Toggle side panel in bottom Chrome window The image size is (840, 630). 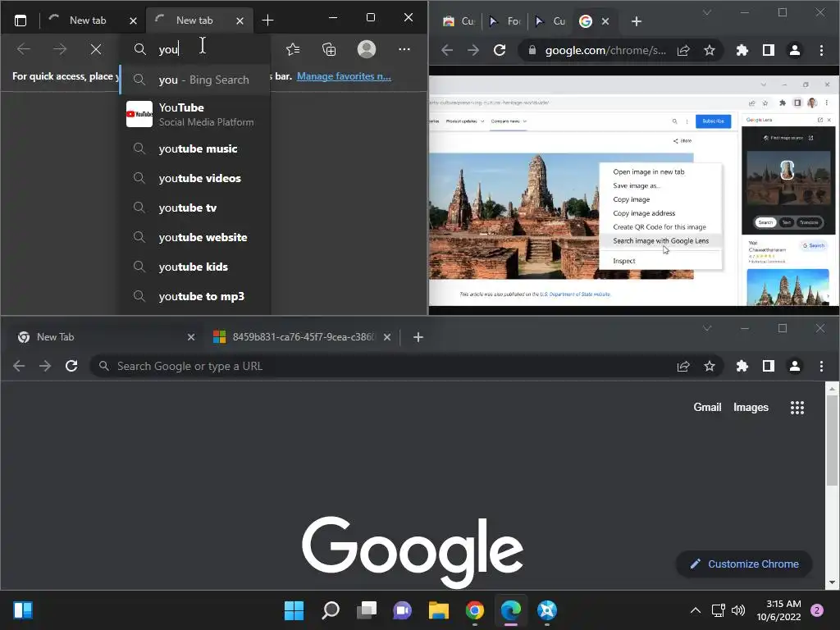pyautogui.click(x=768, y=366)
